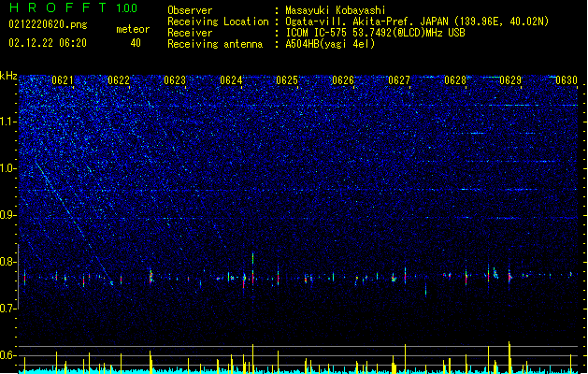Click time marker 0629

[510, 80]
